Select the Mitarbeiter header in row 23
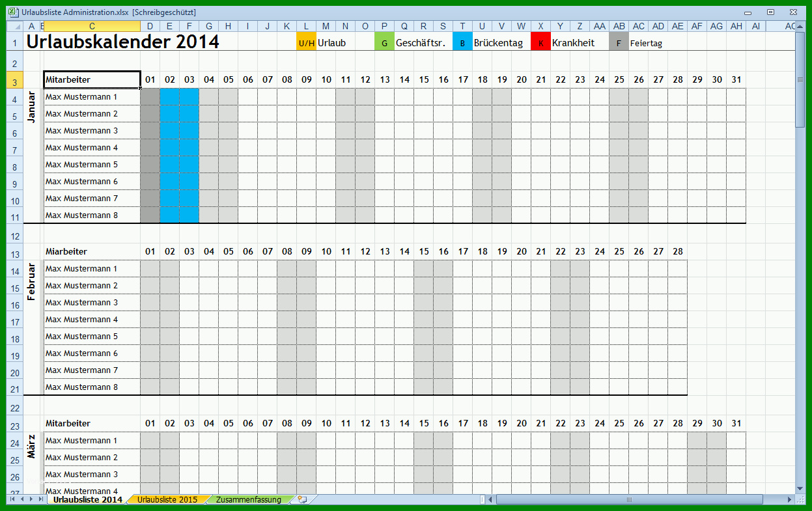Viewport: 812px width, 511px height. pos(92,424)
